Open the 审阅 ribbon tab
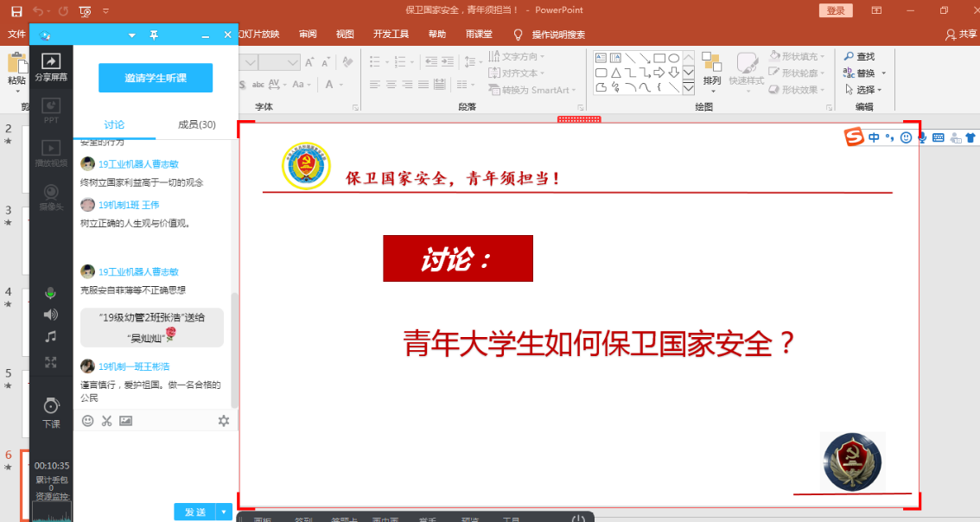This screenshot has height=522, width=980. pyautogui.click(x=308, y=35)
